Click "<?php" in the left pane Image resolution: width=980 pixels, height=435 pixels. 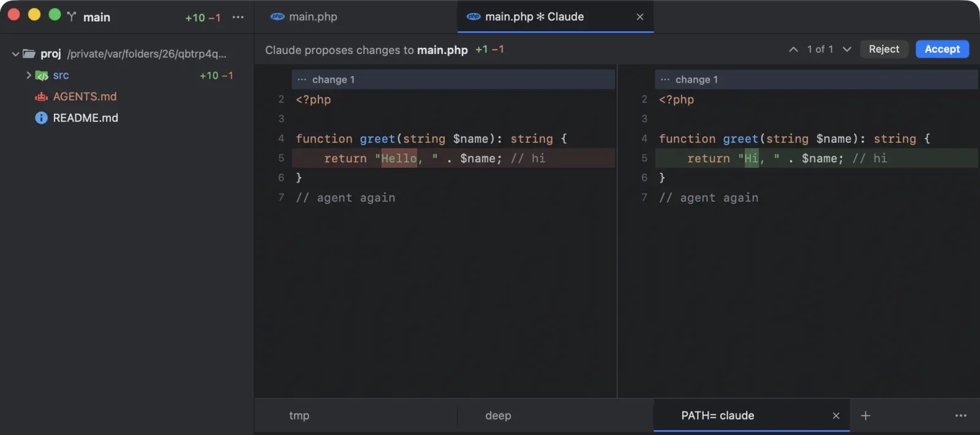point(313,99)
